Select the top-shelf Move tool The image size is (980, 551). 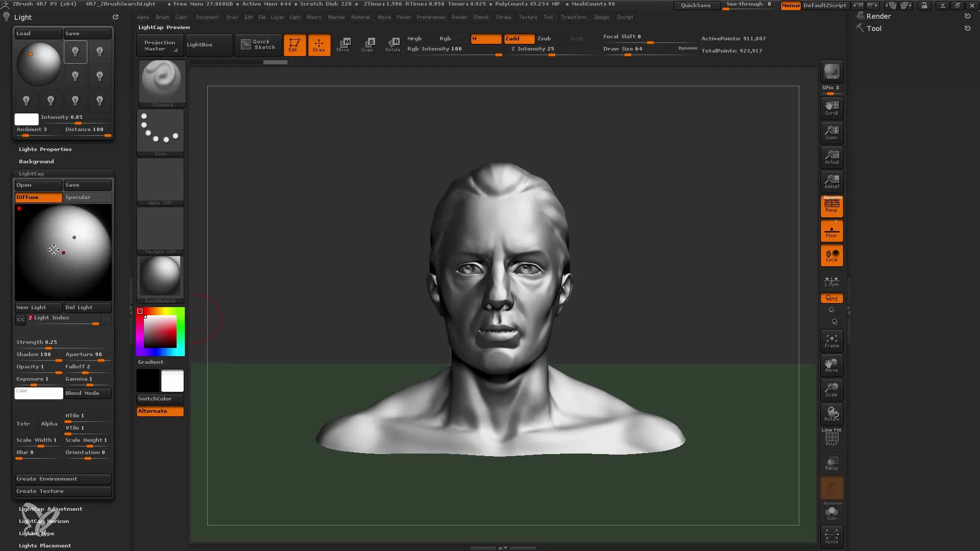coord(344,45)
